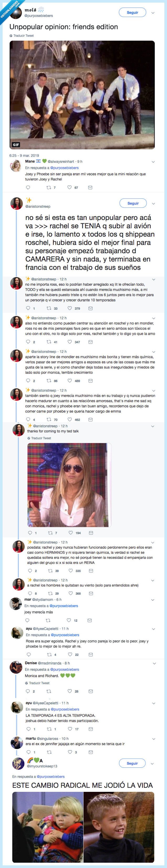Like Mane's reply about Joey and Phoebe

(x=70, y=187)
